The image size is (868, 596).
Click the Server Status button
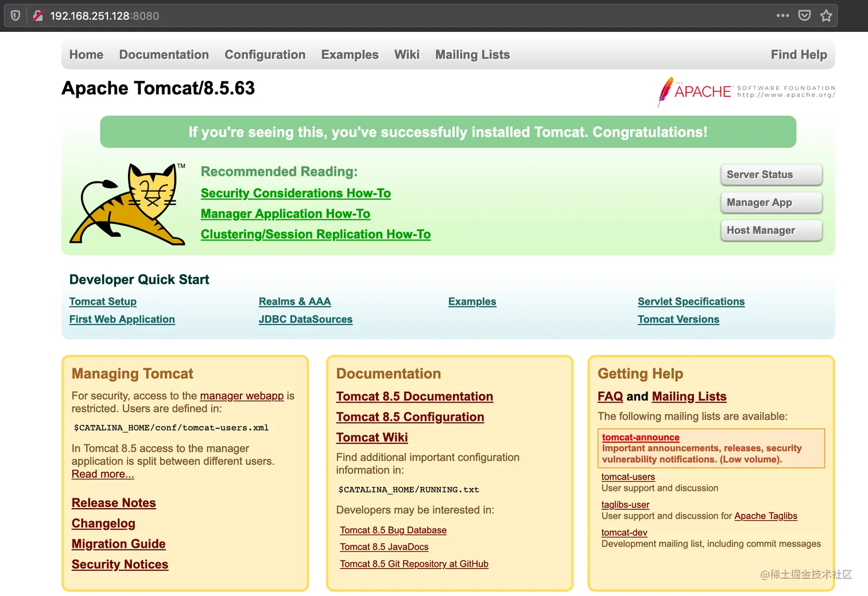[771, 175]
